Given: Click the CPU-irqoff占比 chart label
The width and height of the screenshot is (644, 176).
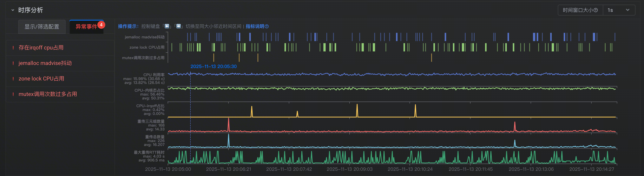Looking at the screenshot, I should (150, 106).
